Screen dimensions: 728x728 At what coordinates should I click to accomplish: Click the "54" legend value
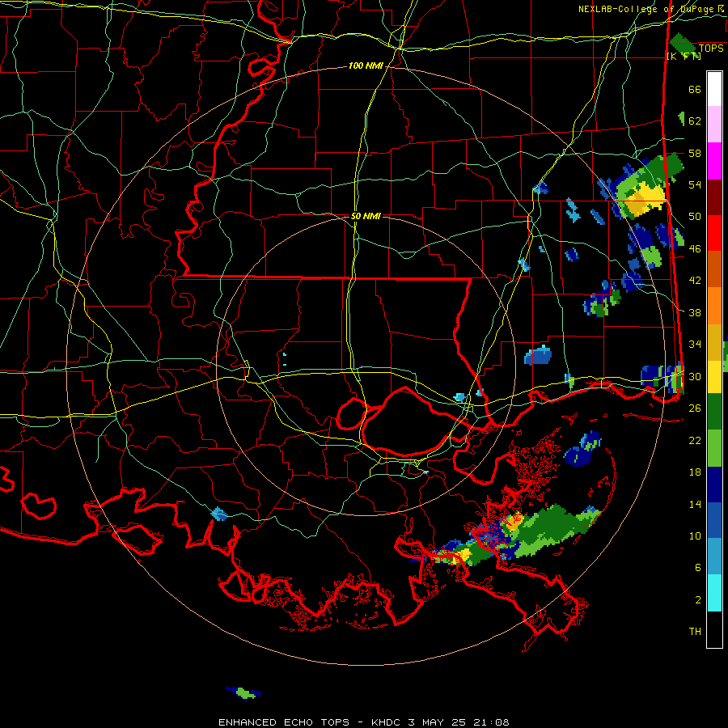(x=695, y=184)
